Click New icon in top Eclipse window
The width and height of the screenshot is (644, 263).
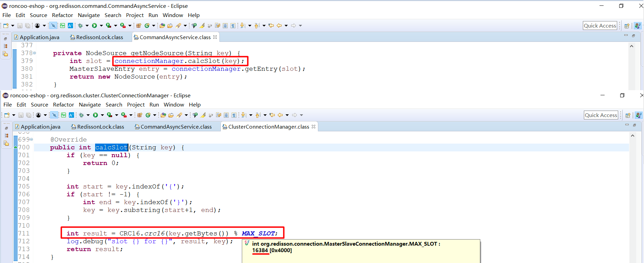tap(6, 26)
